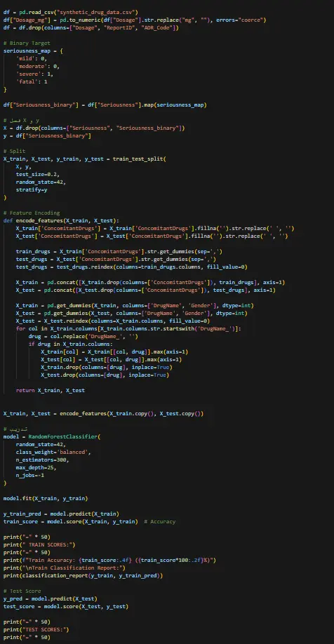The height and width of the screenshot is (644, 334).
Task: Select the 'mild': 0 dictionary entry
Action: [x=32, y=58]
